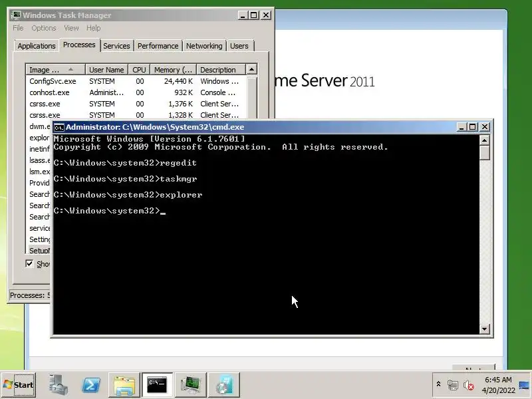Select the Processes tab
Image resolution: width=532 pixels, height=399 pixels.
pyautogui.click(x=79, y=45)
